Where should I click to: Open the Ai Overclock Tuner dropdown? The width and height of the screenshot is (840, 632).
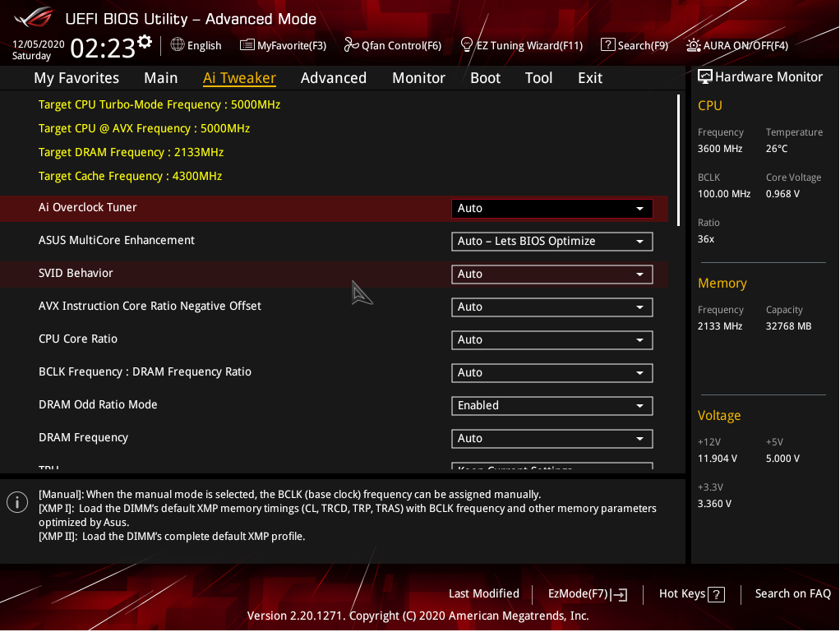(552, 209)
